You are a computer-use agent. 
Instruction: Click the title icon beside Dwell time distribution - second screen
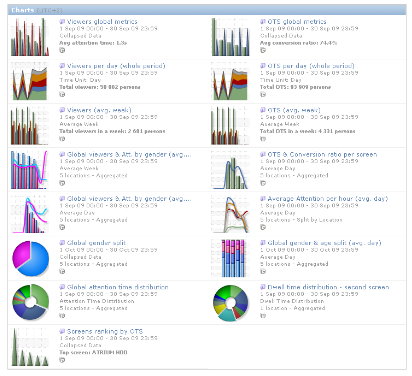[263, 287]
